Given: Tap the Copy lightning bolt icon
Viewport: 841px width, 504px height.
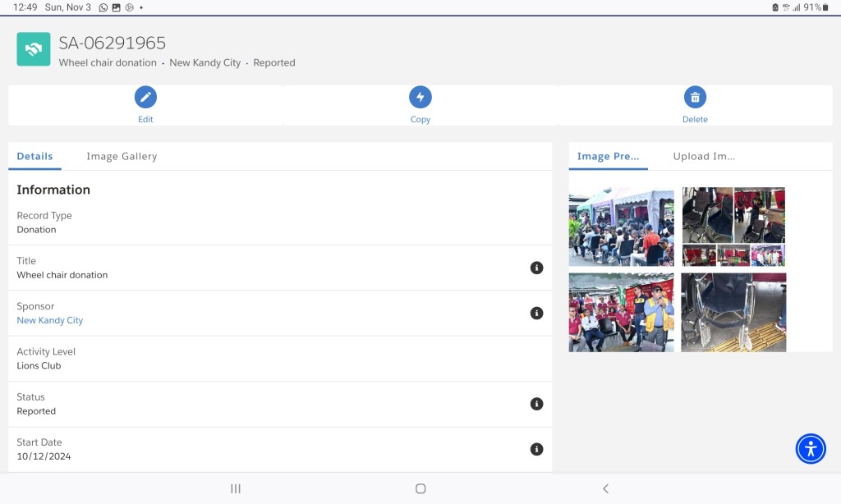Looking at the screenshot, I should click(x=420, y=97).
